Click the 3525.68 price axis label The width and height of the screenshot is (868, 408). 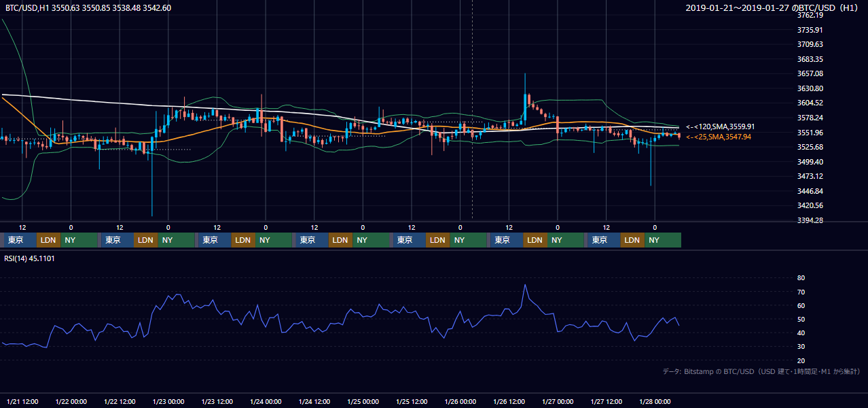[810, 147]
